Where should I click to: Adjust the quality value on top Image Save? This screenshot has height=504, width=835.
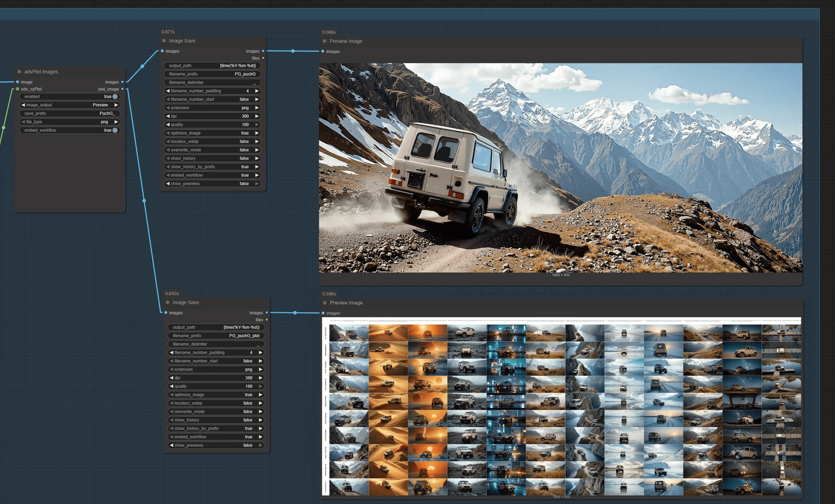[x=212, y=124]
